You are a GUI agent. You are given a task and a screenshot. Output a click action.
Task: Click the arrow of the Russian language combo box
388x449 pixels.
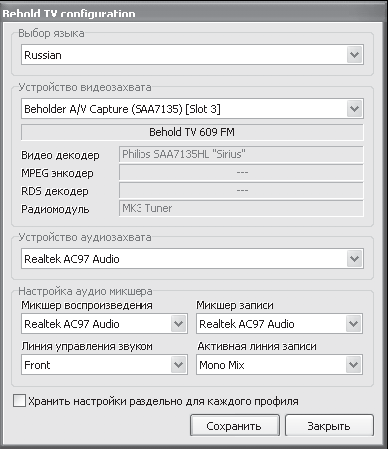pos(354,55)
